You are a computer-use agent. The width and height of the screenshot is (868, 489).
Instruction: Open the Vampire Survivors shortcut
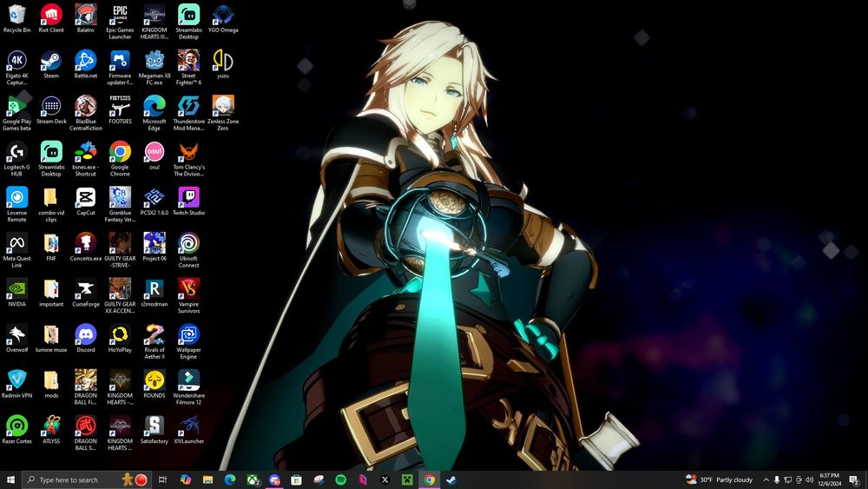click(188, 295)
